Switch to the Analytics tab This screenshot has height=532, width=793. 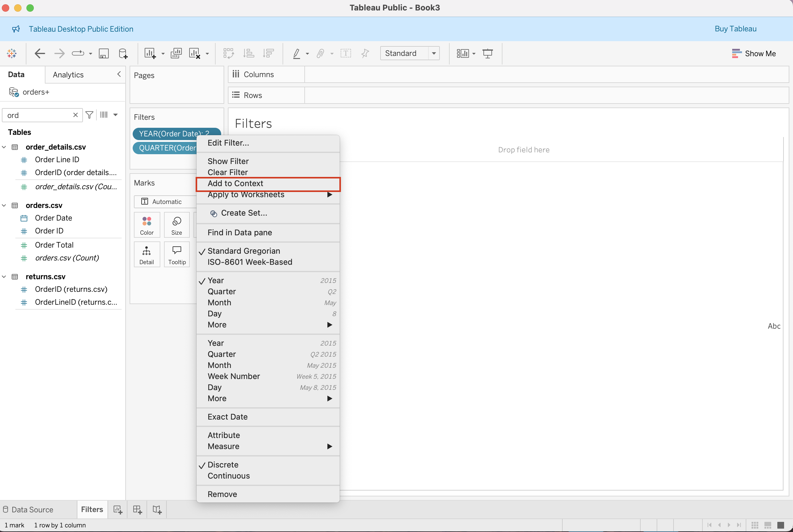(x=68, y=75)
